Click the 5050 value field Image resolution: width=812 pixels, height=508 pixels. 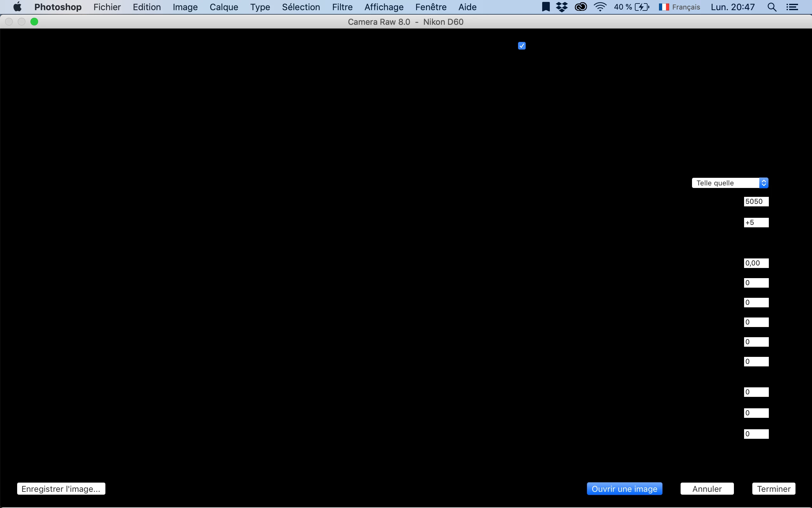756,202
